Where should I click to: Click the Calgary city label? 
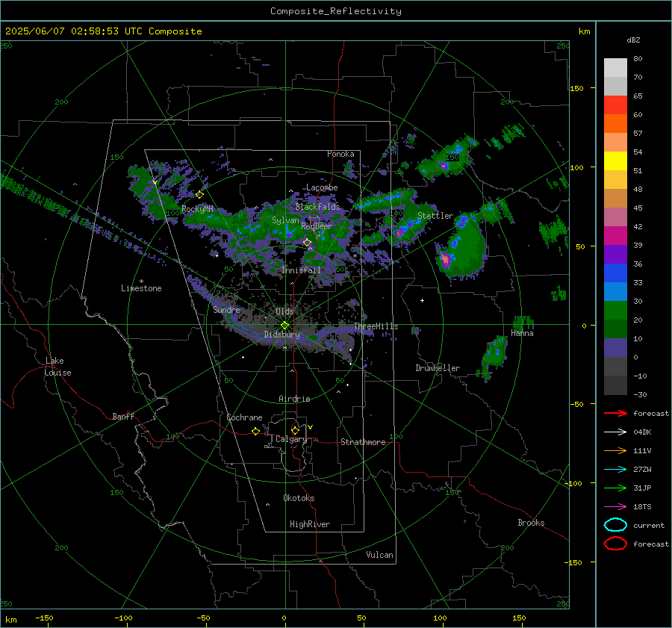click(x=291, y=439)
